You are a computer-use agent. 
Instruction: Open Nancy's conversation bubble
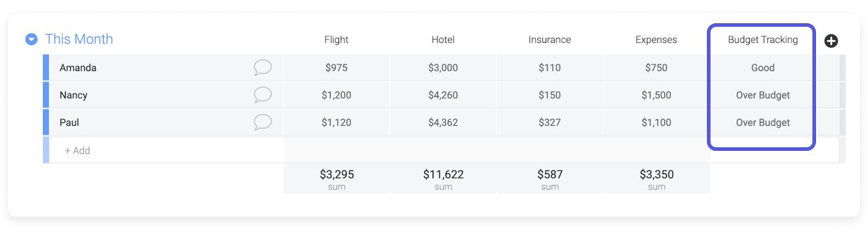point(263,95)
